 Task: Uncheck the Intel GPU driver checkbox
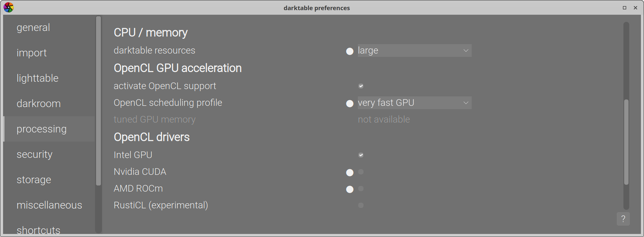tap(361, 155)
